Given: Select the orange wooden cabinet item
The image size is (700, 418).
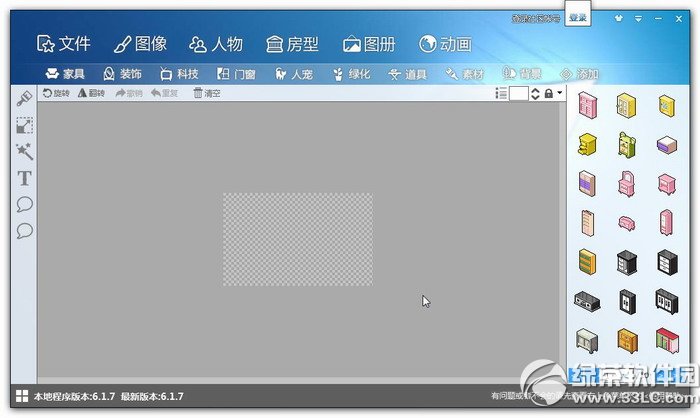Looking at the screenshot, I should click(x=627, y=341).
